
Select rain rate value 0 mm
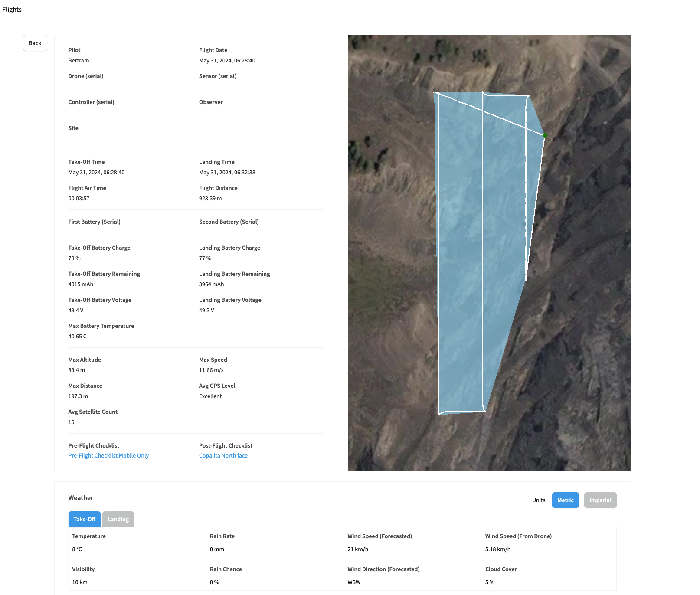[x=217, y=549]
